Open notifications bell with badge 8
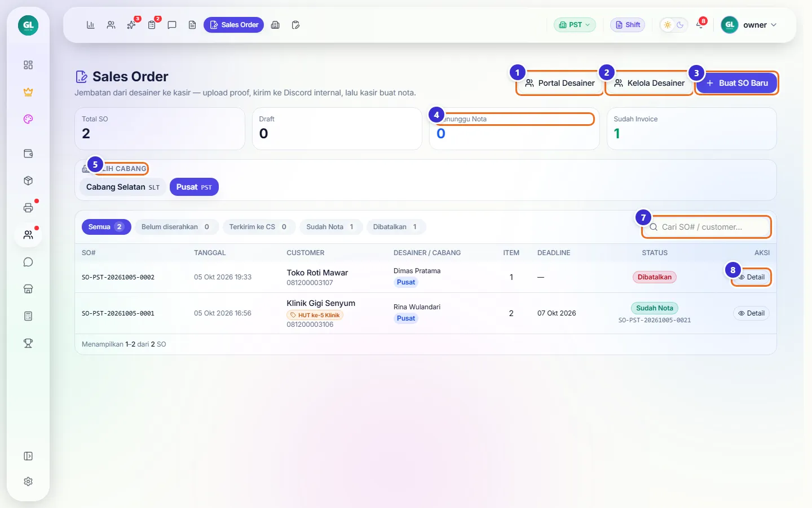This screenshot has width=812, height=508. [700, 25]
